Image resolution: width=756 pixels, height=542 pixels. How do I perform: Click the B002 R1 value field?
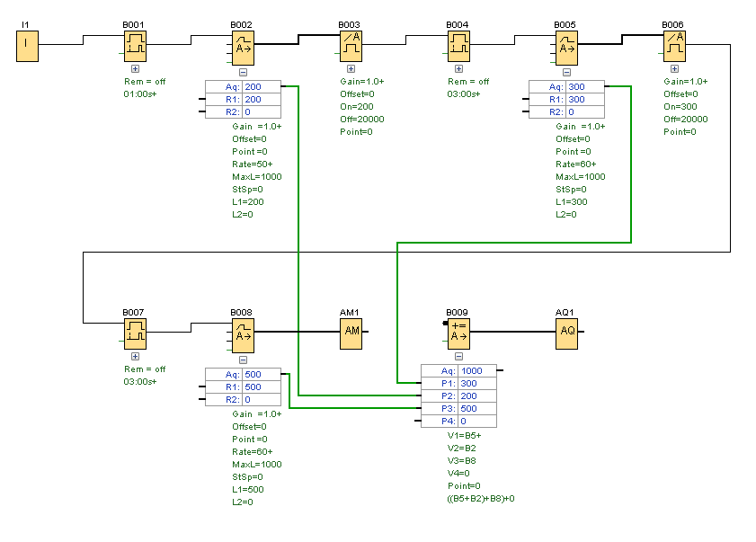pos(262,100)
